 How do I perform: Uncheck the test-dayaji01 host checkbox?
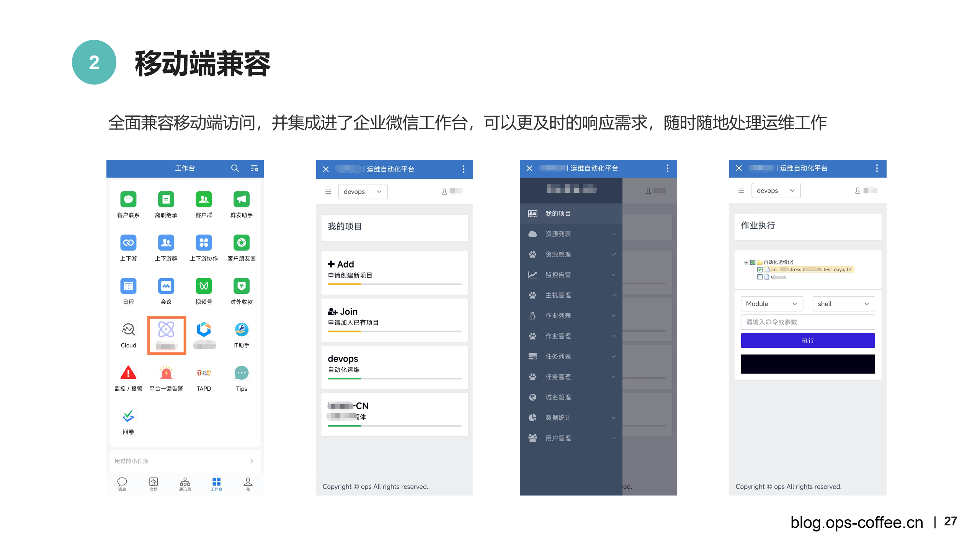click(760, 270)
